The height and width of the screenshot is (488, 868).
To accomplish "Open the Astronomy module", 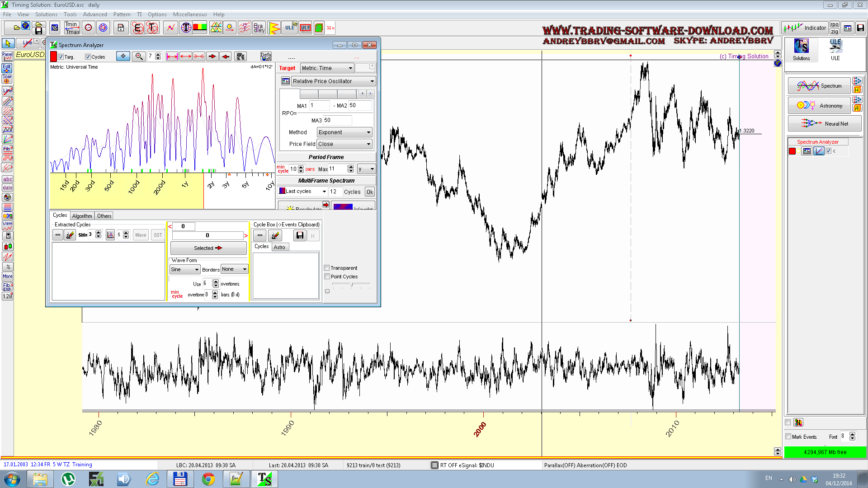I will [819, 105].
